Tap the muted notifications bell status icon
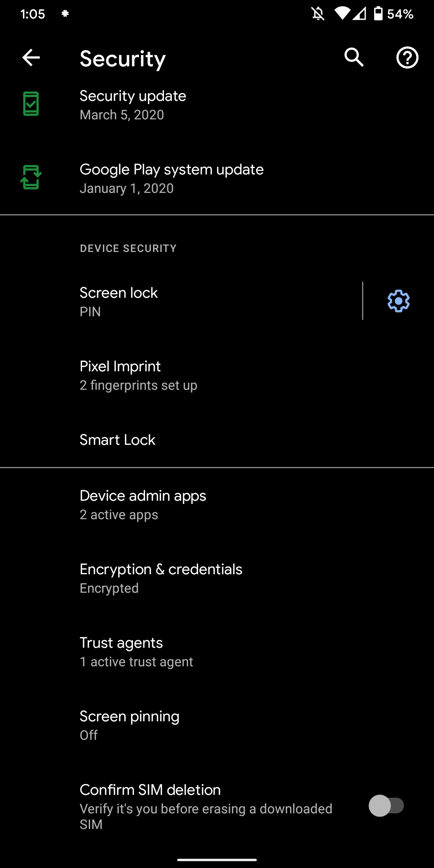Viewport: 434px width, 868px height. click(317, 14)
